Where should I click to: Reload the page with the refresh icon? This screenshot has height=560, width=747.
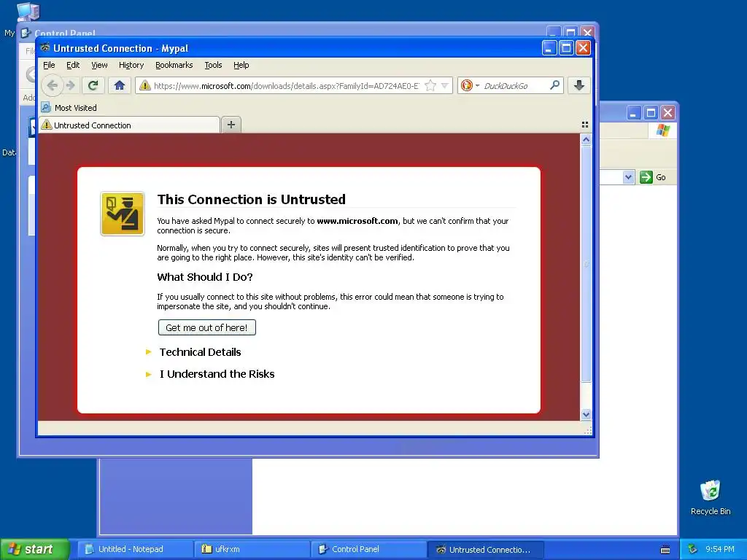pyautogui.click(x=93, y=86)
